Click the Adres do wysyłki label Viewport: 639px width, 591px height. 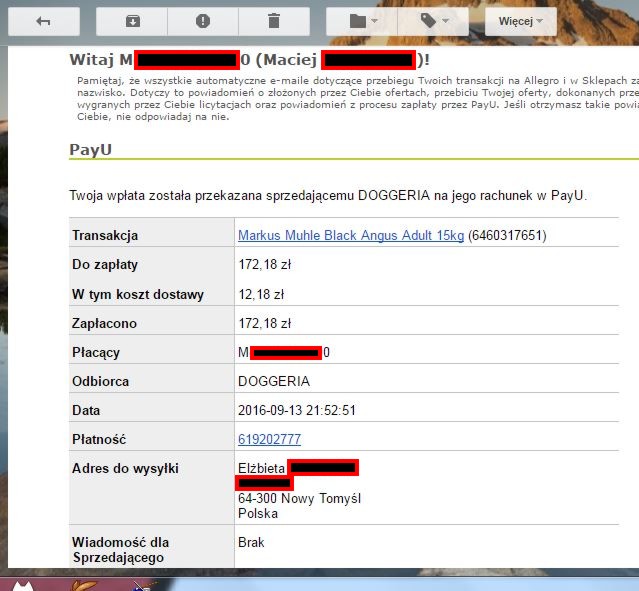[127, 468]
